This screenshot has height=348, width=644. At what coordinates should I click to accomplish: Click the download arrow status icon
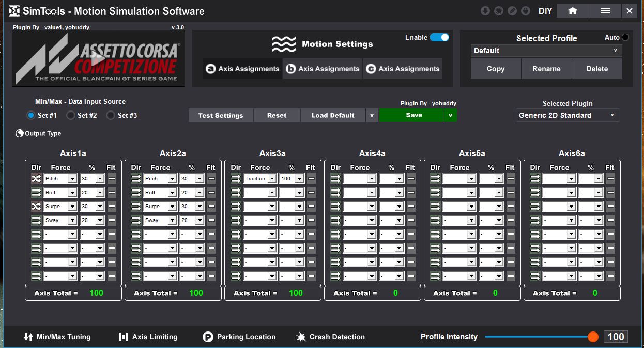tap(485, 11)
